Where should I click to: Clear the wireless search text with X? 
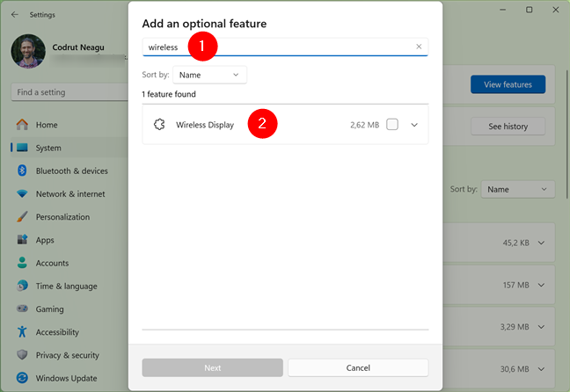tap(419, 47)
